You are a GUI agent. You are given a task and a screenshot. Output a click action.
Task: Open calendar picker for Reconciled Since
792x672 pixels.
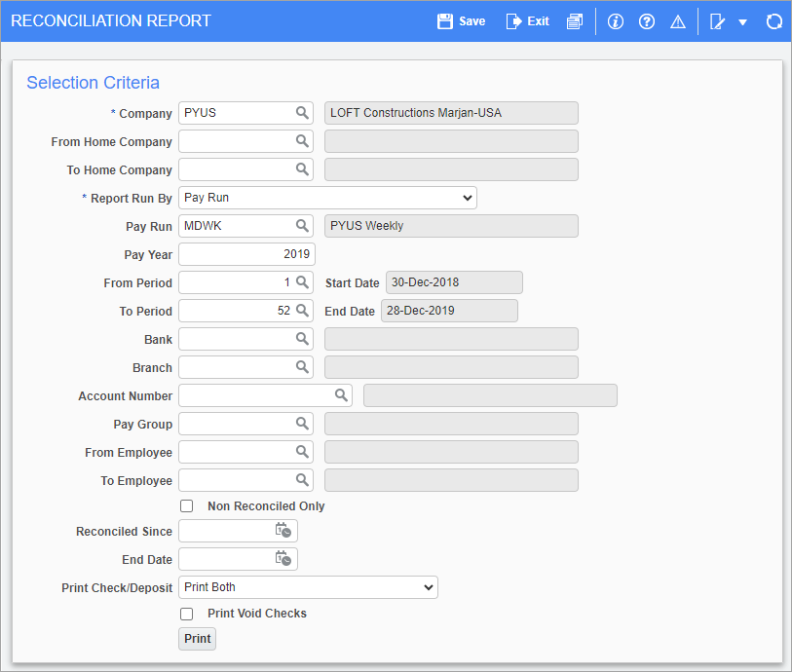283,531
